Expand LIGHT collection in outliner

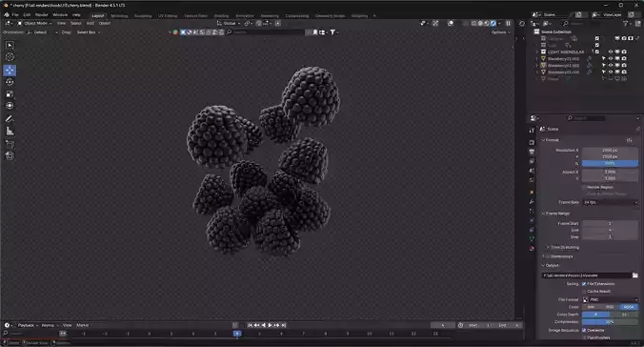tap(536, 51)
